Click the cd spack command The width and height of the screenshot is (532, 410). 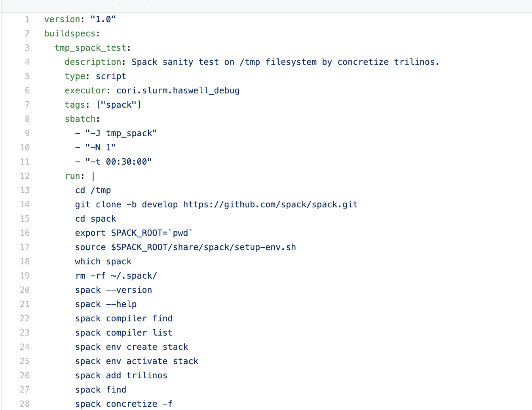(96, 218)
